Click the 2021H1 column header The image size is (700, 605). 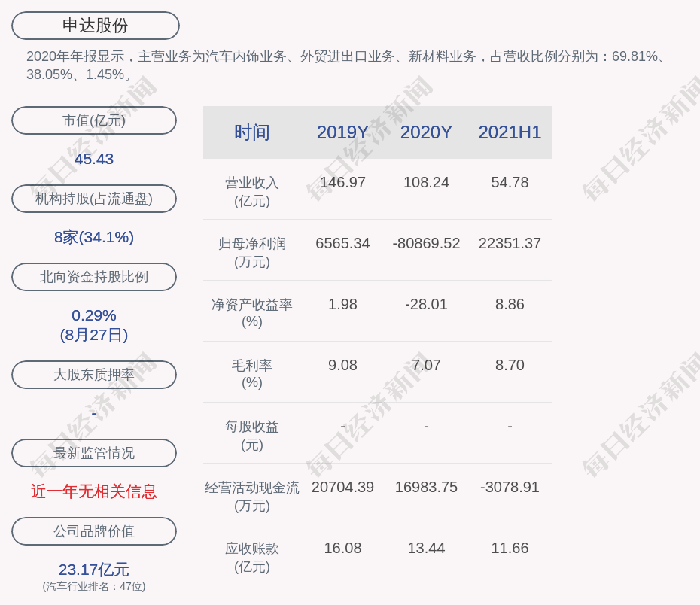point(510,132)
